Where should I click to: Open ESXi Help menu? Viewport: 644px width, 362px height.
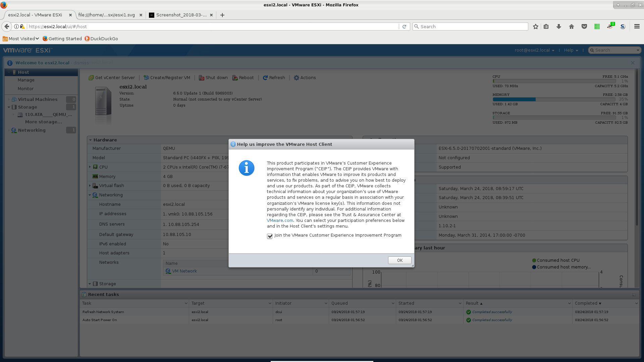tap(571, 50)
